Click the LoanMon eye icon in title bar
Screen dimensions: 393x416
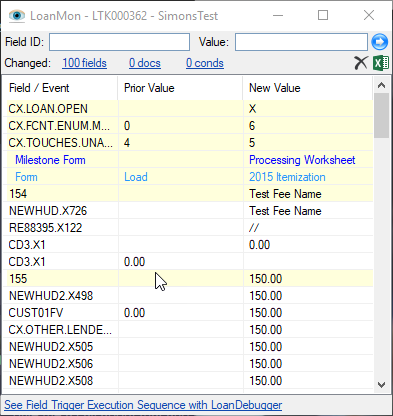coord(17,15)
